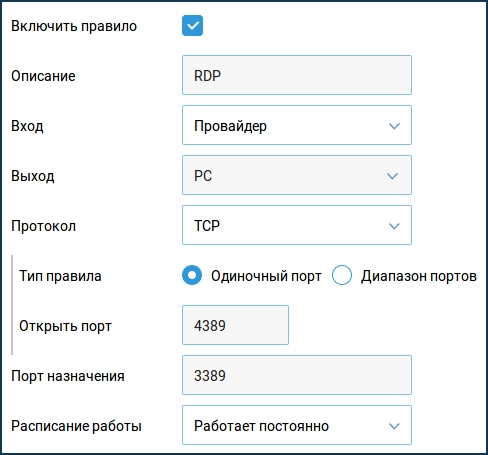Open the Вход dropdown showing Провайдер
488x455 pixels.
(x=297, y=125)
